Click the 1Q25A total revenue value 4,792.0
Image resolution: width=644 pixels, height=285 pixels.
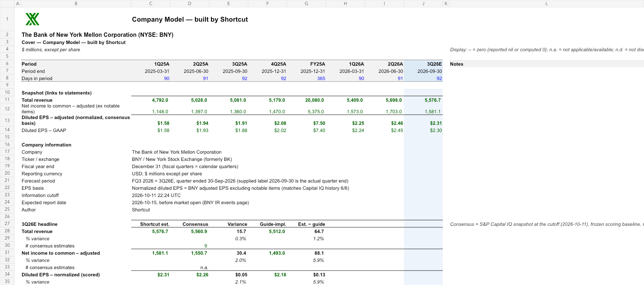coord(160,100)
